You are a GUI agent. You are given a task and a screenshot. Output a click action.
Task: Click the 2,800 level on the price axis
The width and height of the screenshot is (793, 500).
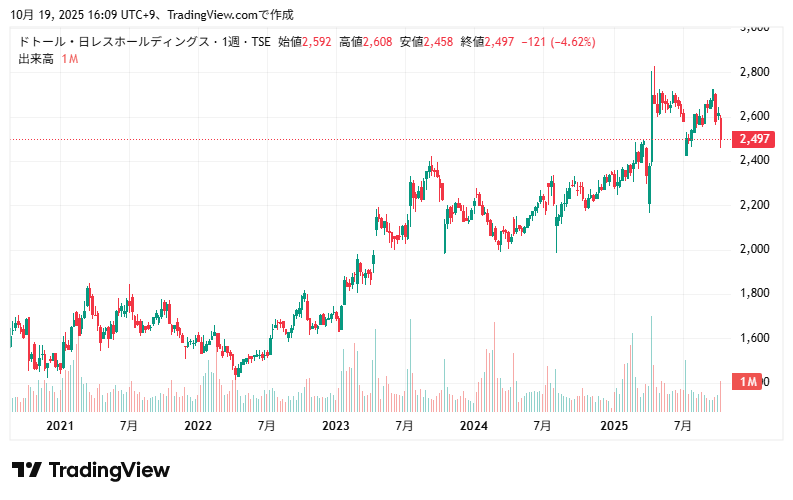pos(753,72)
